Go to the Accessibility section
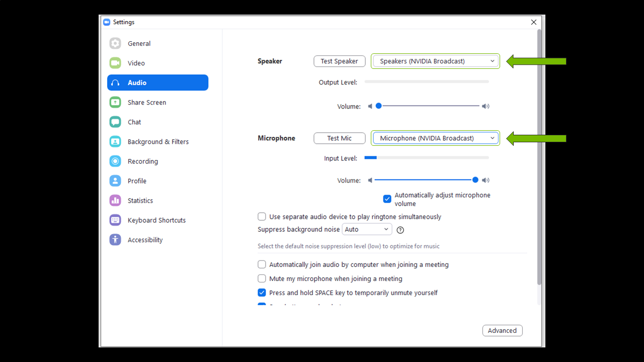 point(145,240)
